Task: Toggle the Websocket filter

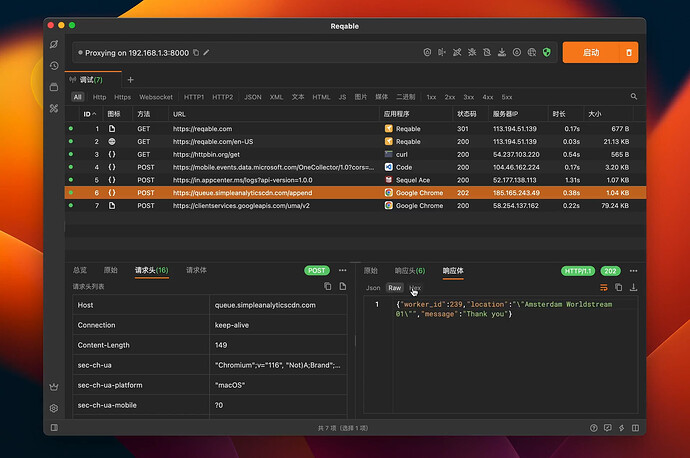Action: 156,97
